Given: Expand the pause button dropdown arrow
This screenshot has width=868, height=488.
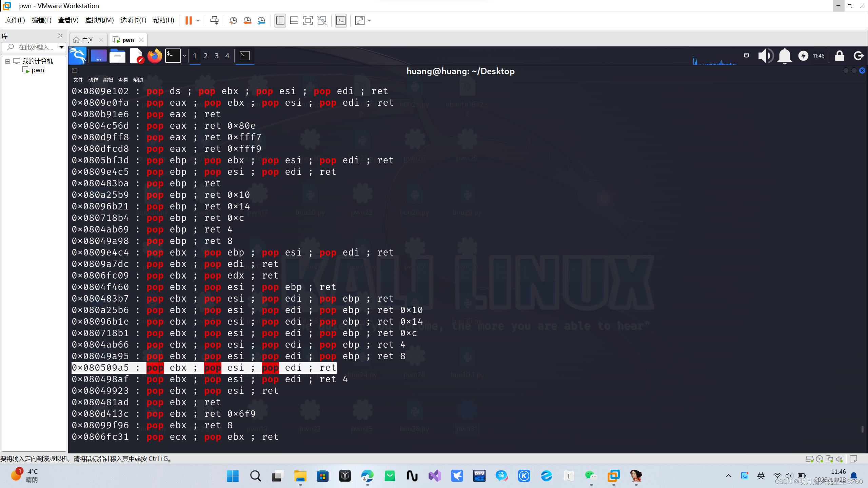Looking at the screenshot, I should click(x=198, y=21).
